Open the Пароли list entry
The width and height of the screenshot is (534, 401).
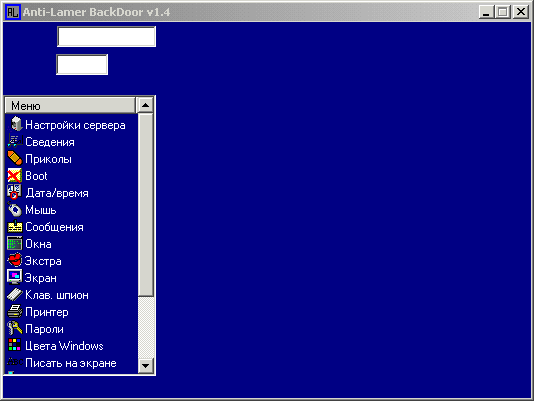point(44,329)
